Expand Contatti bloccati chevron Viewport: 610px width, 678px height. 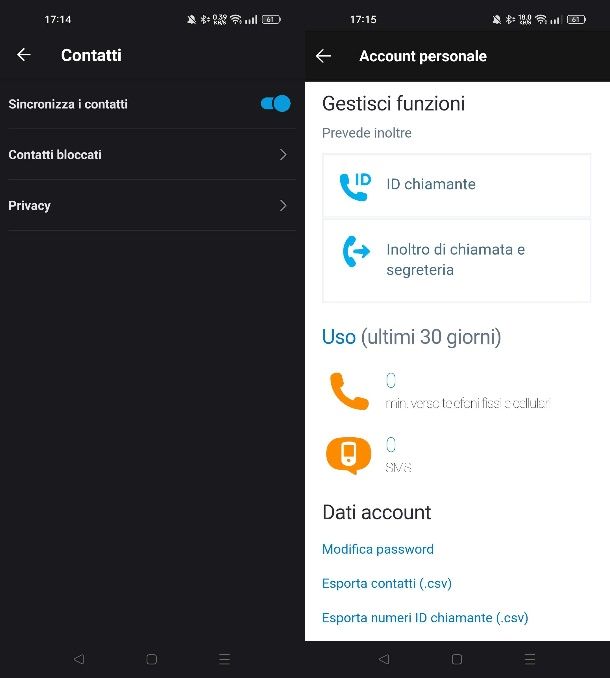tap(283, 155)
